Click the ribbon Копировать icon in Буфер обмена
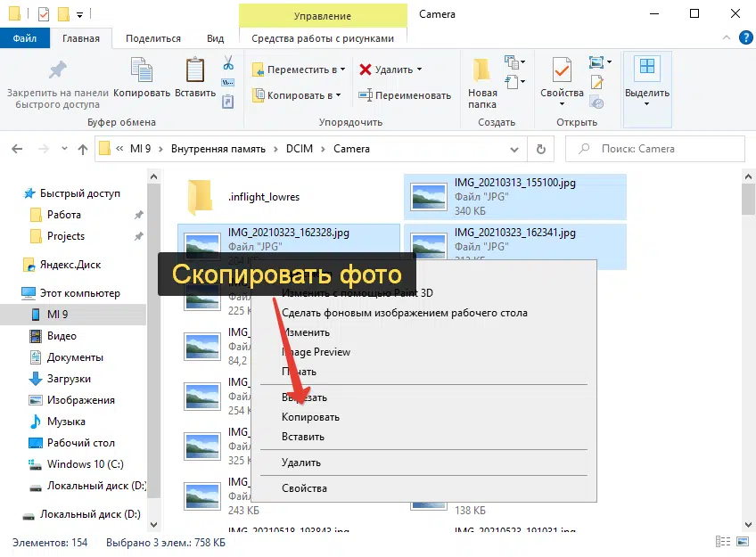 coord(142,78)
